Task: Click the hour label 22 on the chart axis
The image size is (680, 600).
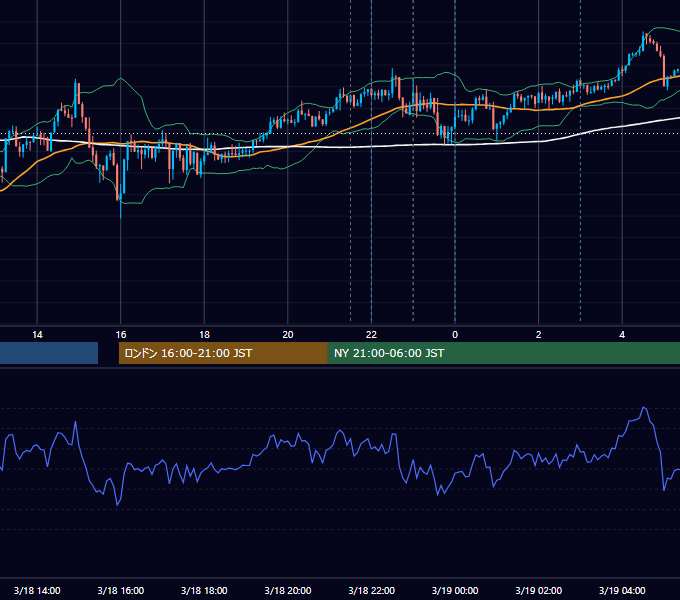Action: 371,335
